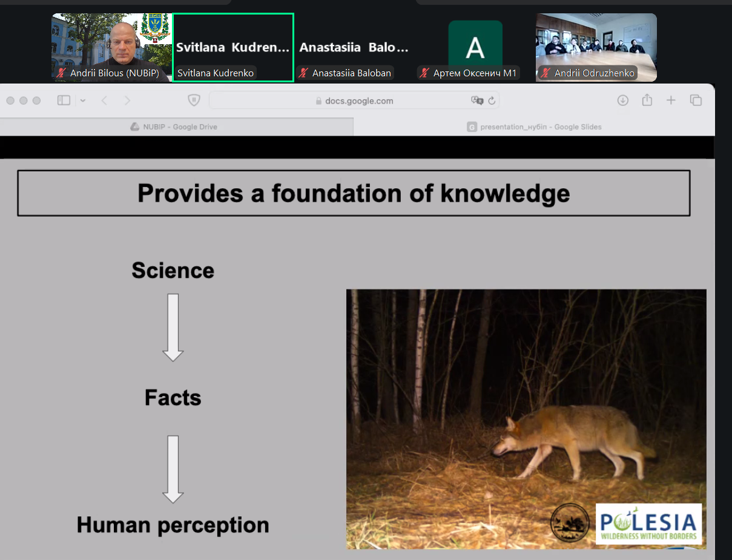732x560 pixels.
Task: Click muted mic icon of Артем Оксенич M1
Action: pyautogui.click(x=424, y=73)
